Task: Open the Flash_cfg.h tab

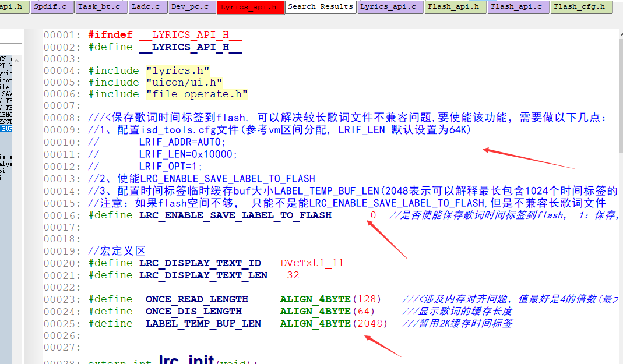Action: [x=582, y=7]
